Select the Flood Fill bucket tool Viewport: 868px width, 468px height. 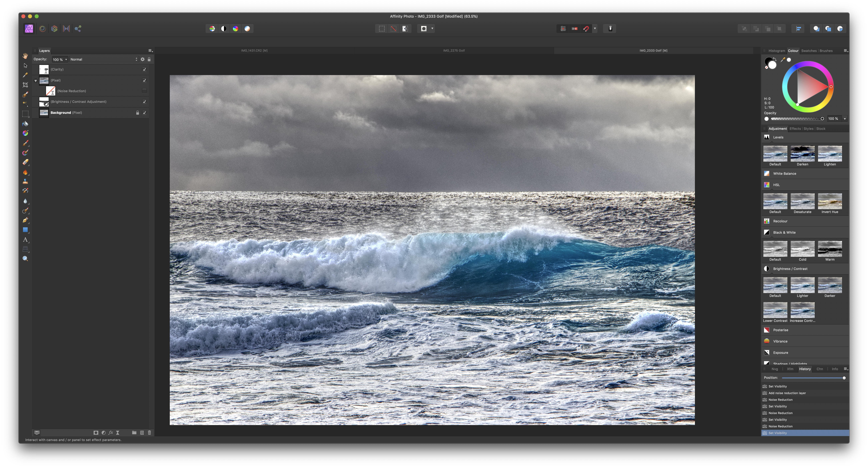pyautogui.click(x=25, y=123)
